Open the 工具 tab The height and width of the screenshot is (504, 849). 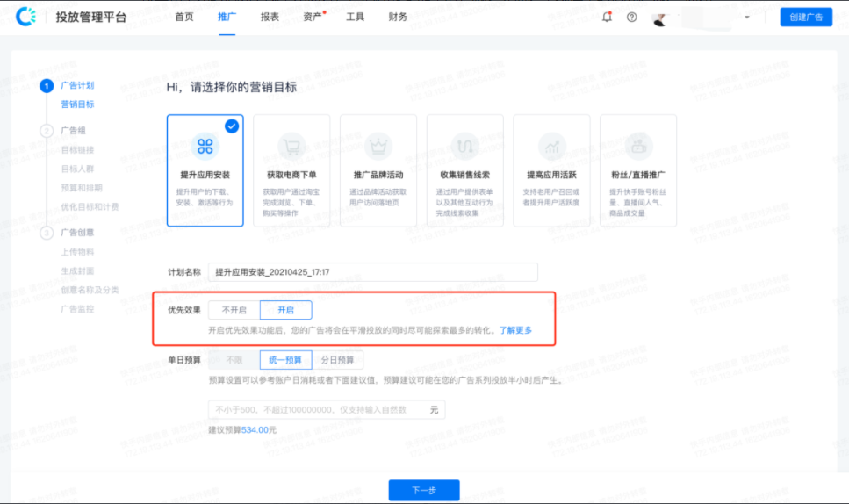click(356, 17)
